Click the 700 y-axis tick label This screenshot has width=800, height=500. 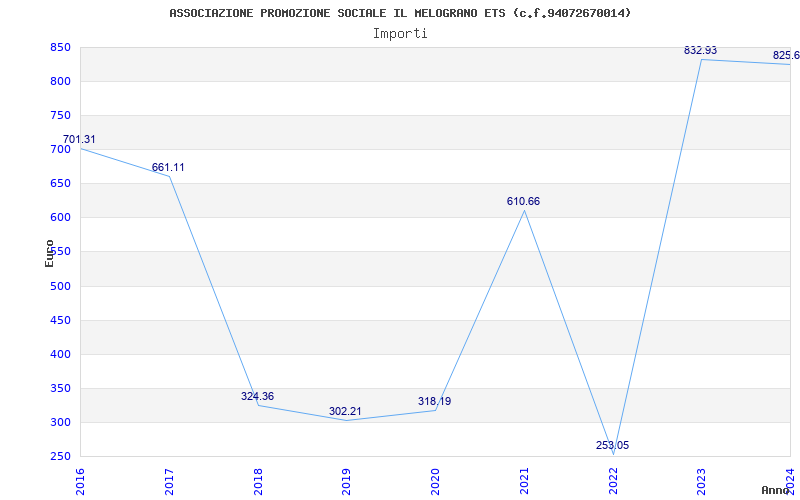[60, 149]
